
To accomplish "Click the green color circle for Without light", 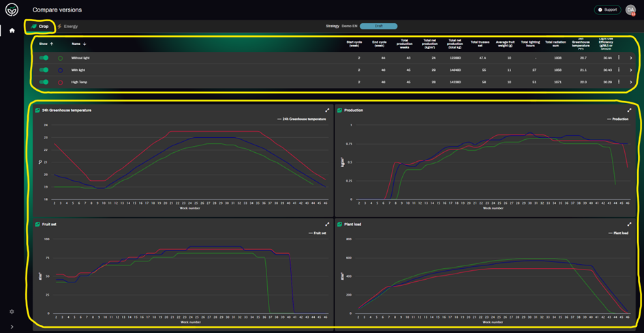I will (x=61, y=59).
